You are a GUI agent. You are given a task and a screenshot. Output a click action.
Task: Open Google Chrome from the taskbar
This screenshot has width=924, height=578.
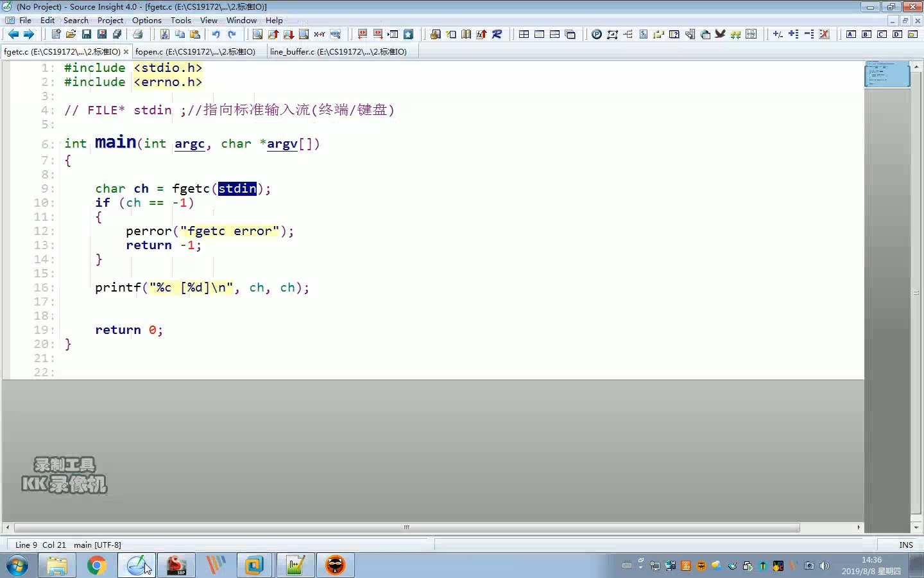[97, 566]
